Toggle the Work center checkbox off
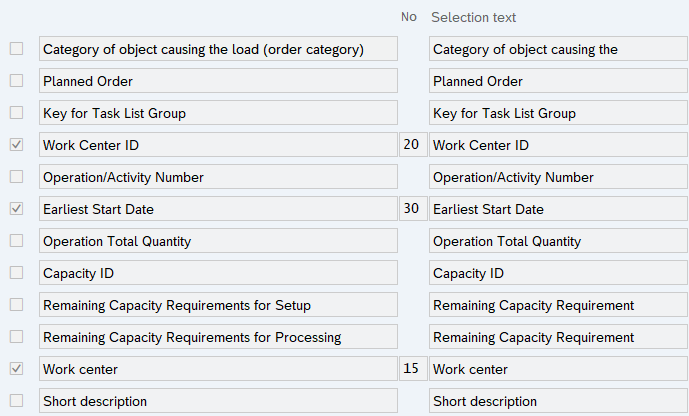689x416 pixels. click(16, 369)
